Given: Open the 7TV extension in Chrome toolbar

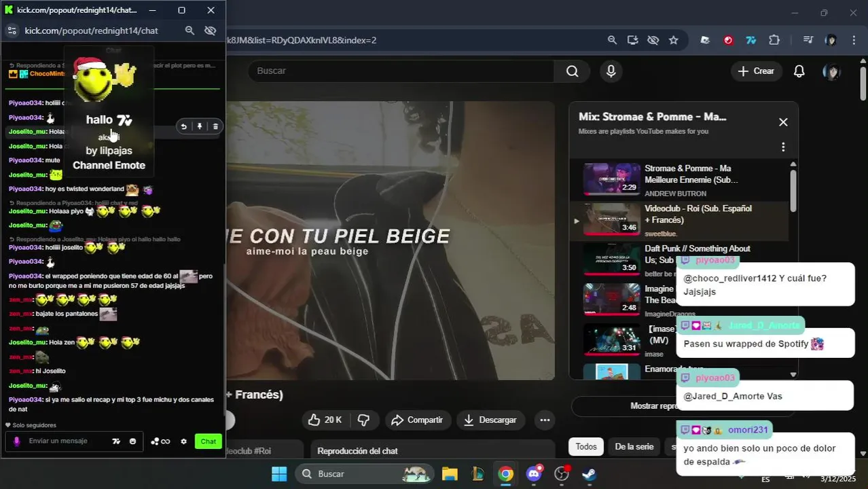Looking at the screenshot, I should (751, 40).
